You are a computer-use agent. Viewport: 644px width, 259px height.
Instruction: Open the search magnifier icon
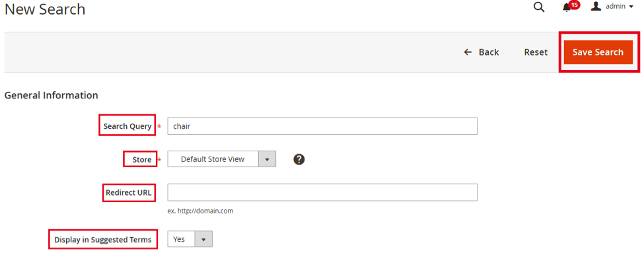pos(539,7)
